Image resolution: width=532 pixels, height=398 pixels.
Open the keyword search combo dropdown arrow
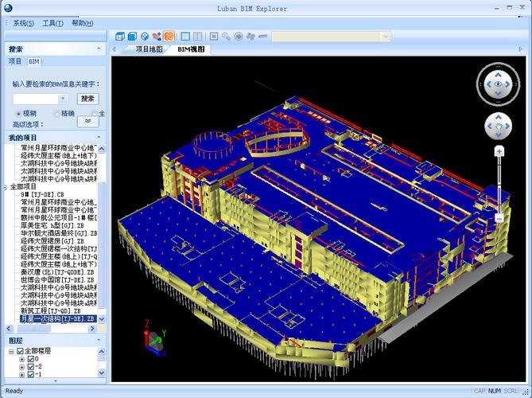(x=63, y=99)
